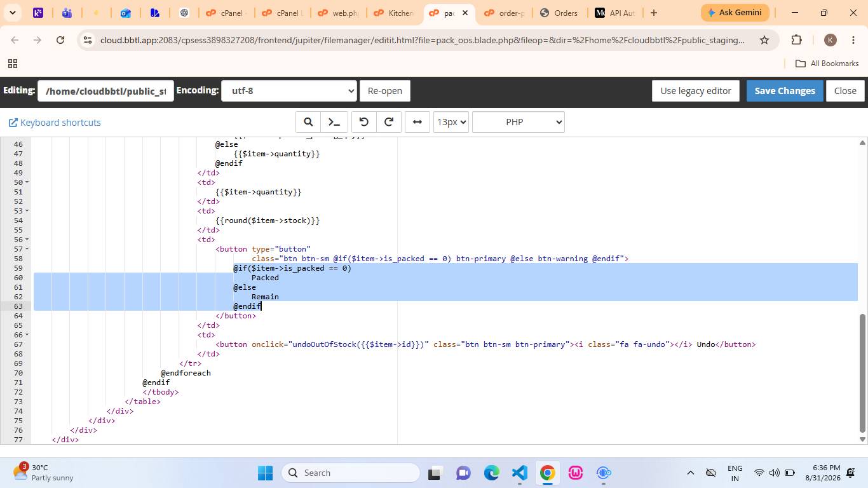Open the browser extensions puzzle icon
Image resolution: width=868 pixels, height=488 pixels.
click(796, 40)
